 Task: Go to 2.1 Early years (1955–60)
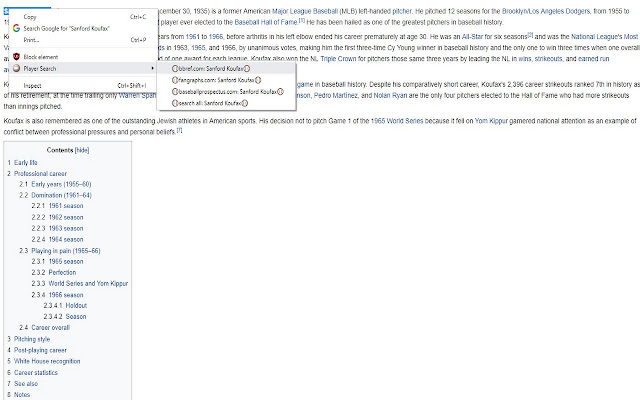tap(55, 184)
